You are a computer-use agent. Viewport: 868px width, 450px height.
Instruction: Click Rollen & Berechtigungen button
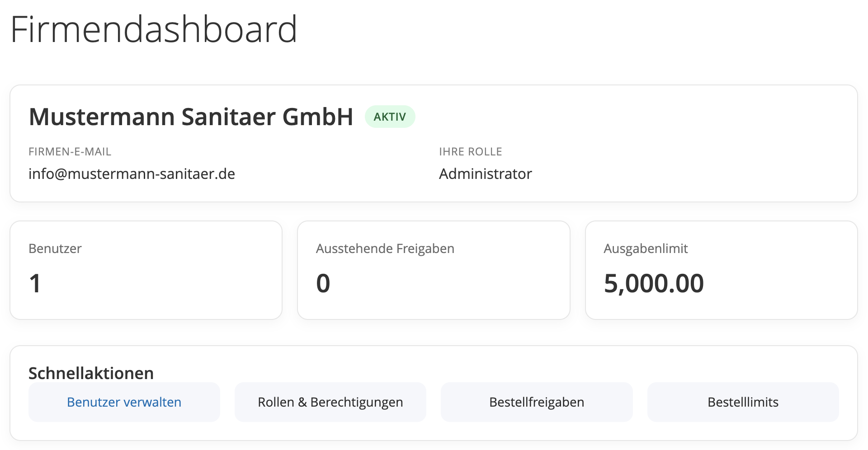pyautogui.click(x=330, y=402)
